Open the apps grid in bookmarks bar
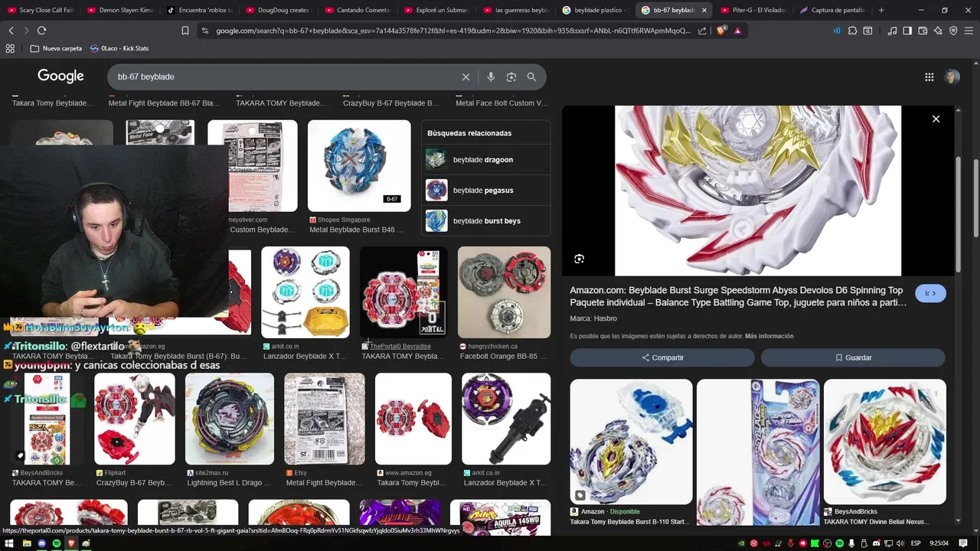 pyautogui.click(x=10, y=48)
